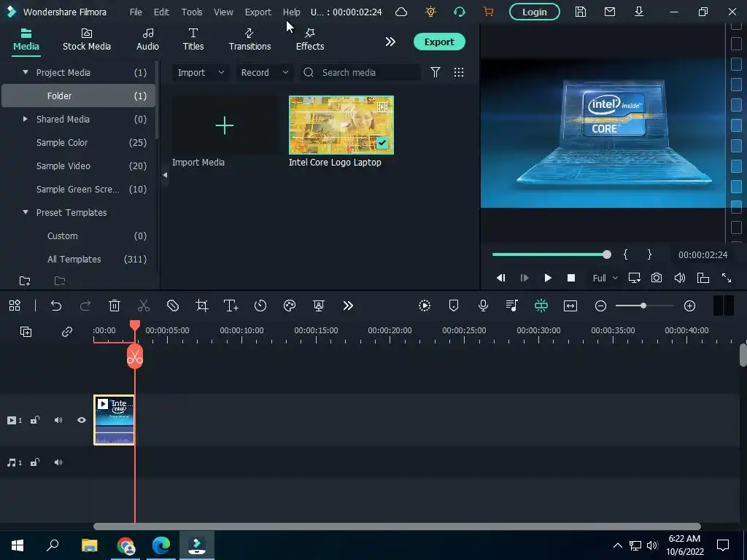The height and width of the screenshot is (560, 747).
Task: Open the messages envelope icon
Action: (610, 12)
